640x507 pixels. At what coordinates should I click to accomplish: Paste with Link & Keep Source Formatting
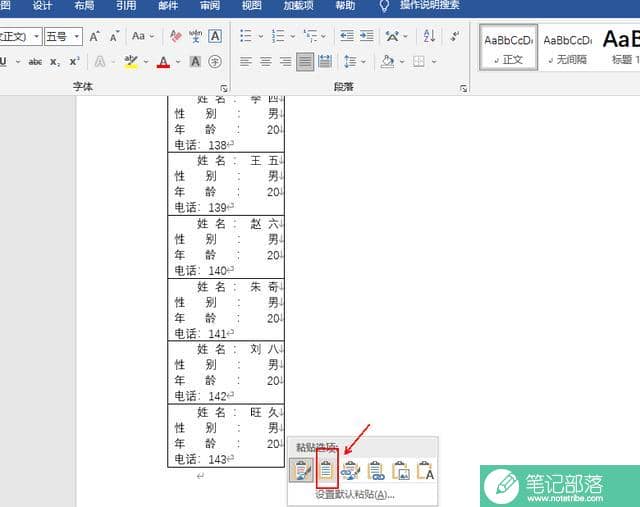(351, 470)
